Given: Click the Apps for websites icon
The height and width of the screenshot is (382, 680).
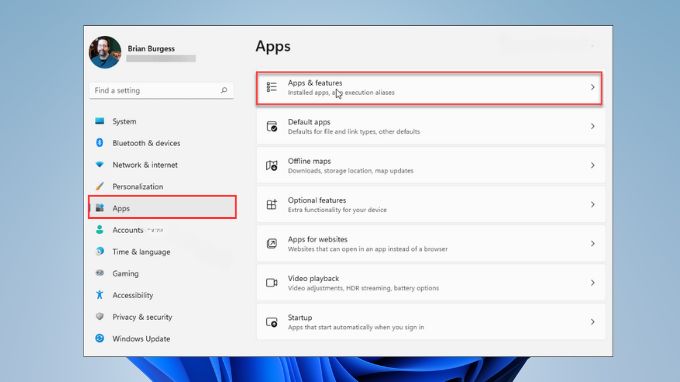Looking at the screenshot, I should coord(271,243).
